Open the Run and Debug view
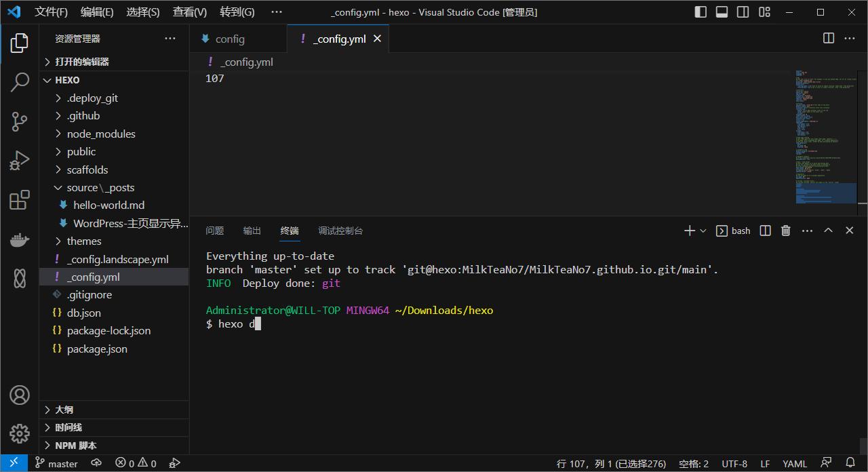This screenshot has height=472, width=868. [20, 161]
